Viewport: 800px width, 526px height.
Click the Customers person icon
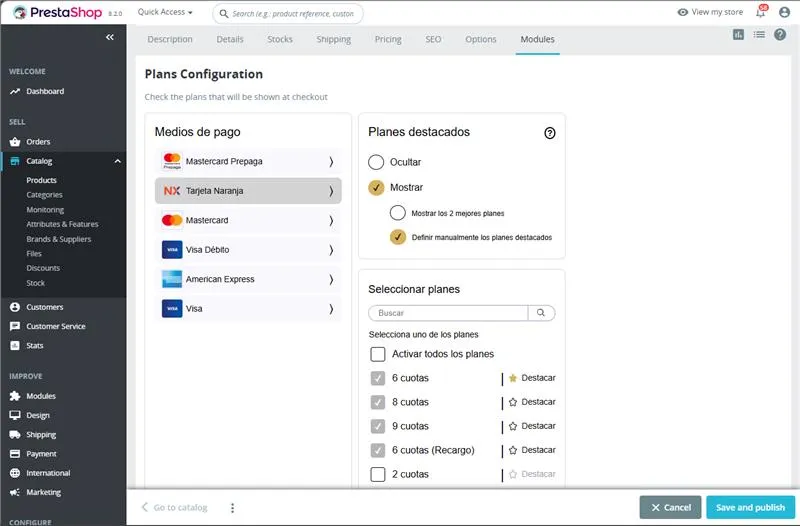tap(15, 307)
